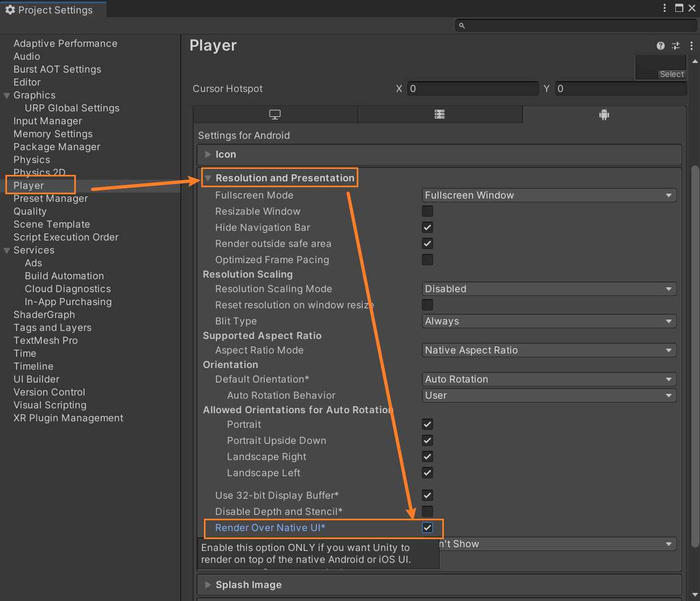Click the Cursor Hotspot X input field
Image resolution: width=700 pixels, height=601 pixels.
point(472,89)
